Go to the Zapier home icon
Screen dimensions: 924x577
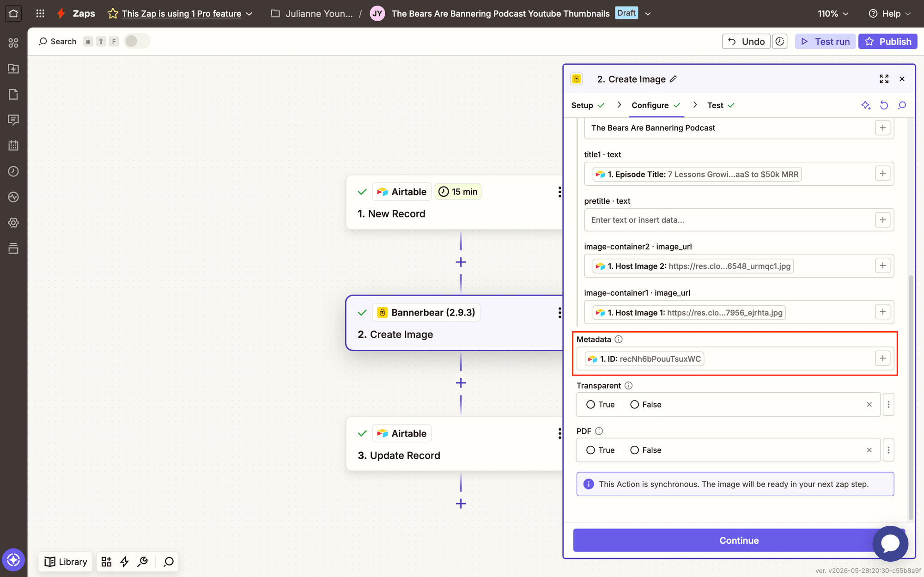point(13,13)
